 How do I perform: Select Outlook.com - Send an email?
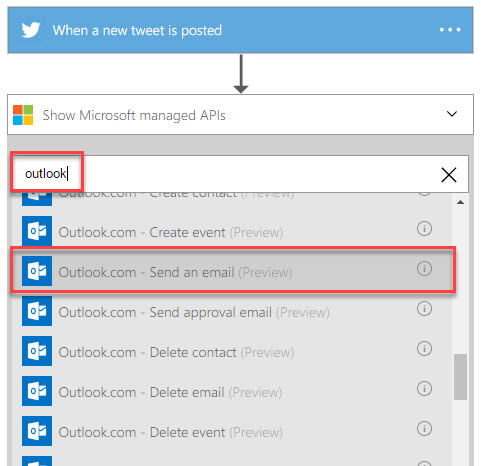233,270
